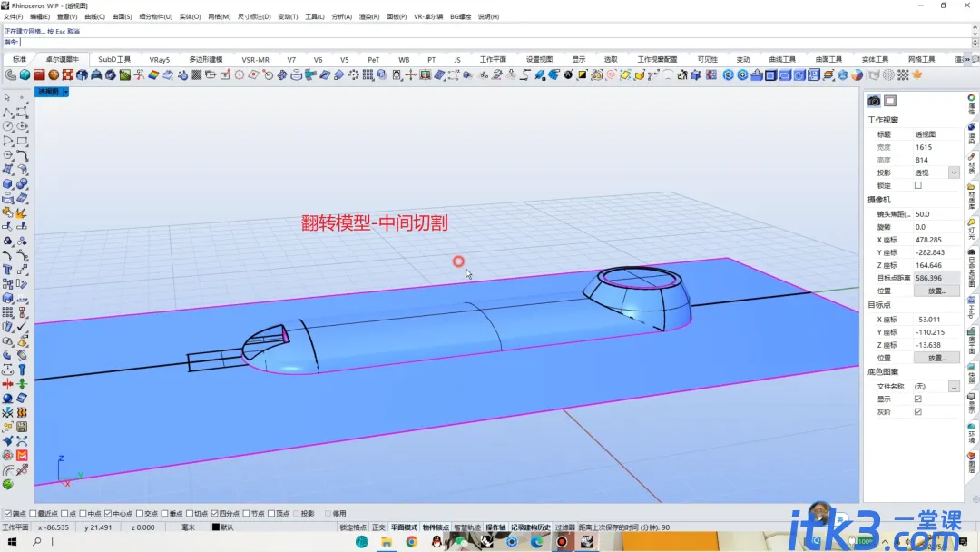Toggle the 端点 end osnap checkbox
This screenshot has width=980, height=552.
click(x=7, y=513)
